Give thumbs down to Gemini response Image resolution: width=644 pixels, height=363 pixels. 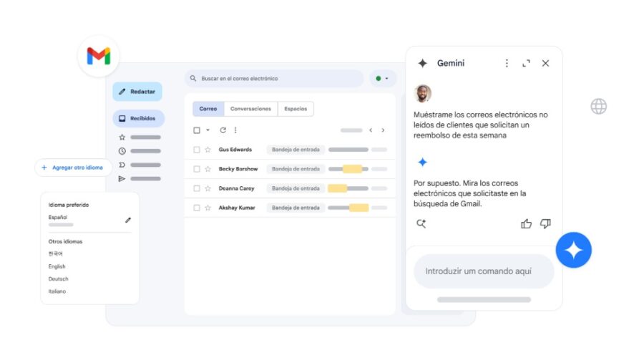click(545, 223)
